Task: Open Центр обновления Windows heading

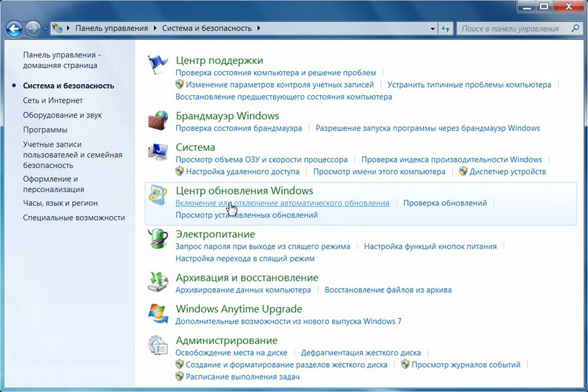Action: [x=245, y=191]
